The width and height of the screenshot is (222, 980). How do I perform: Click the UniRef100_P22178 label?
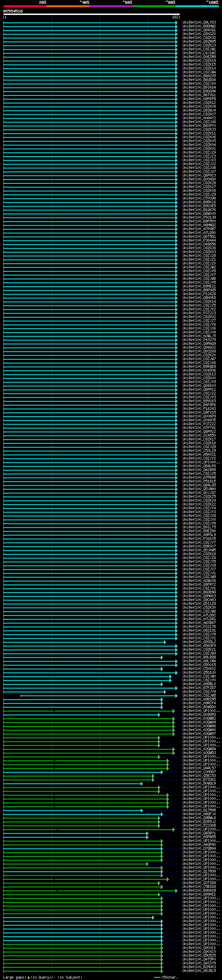tap(199, 626)
